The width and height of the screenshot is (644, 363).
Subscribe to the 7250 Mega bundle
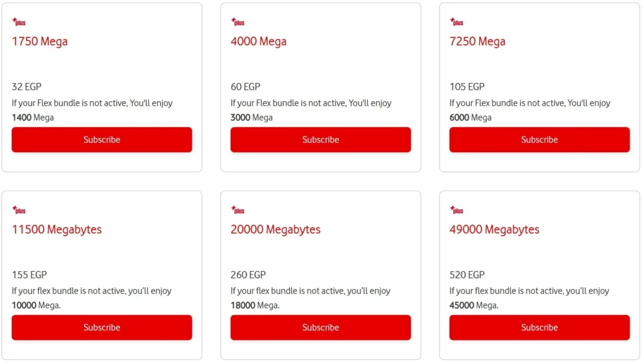click(x=540, y=140)
